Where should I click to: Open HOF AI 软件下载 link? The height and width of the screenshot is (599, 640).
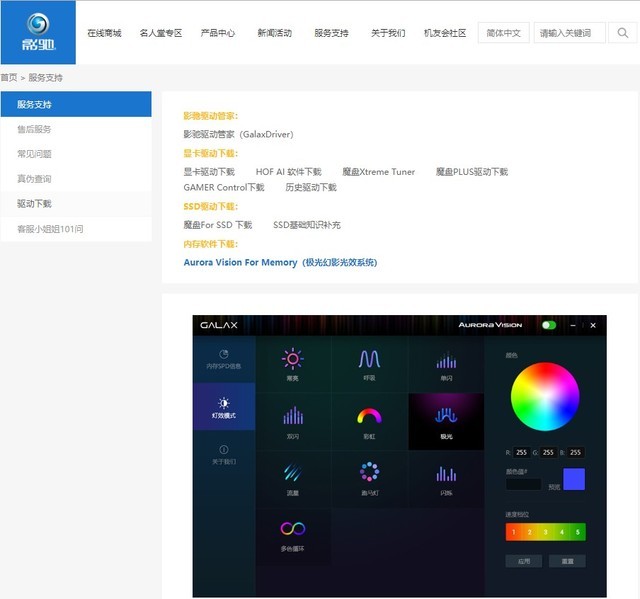tap(289, 172)
